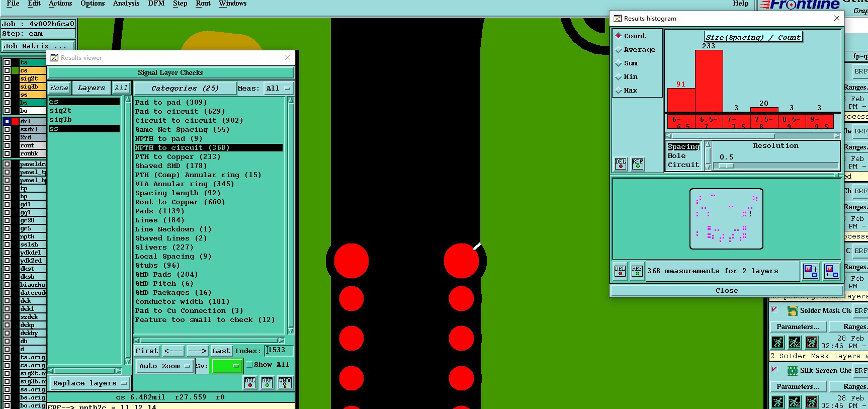The width and height of the screenshot is (868, 409).
Task: Click Results viewer window title icon
Action: click(54, 58)
